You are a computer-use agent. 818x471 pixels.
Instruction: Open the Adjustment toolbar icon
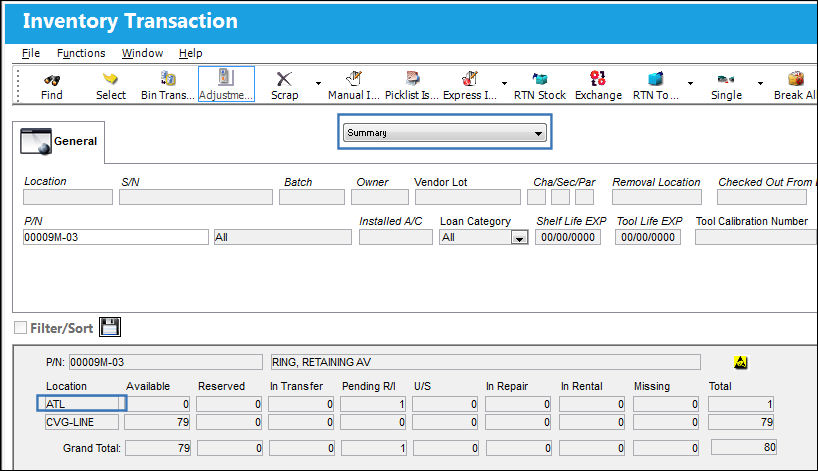pos(226,78)
